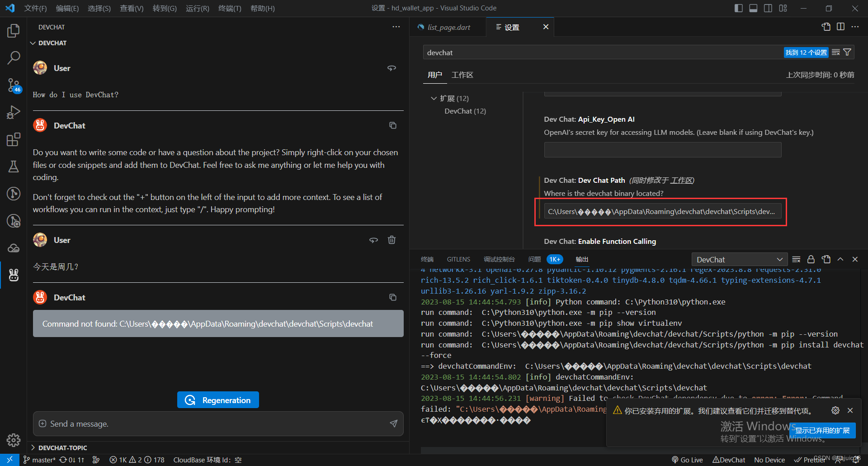Focus the Send a message input
Image resolution: width=868 pixels, height=466 pixels.
pyautogui.click(x=218, y=423)
